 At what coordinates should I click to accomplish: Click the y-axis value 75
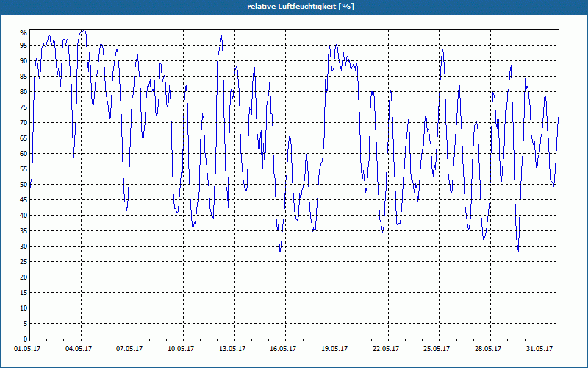click(24, 107)
